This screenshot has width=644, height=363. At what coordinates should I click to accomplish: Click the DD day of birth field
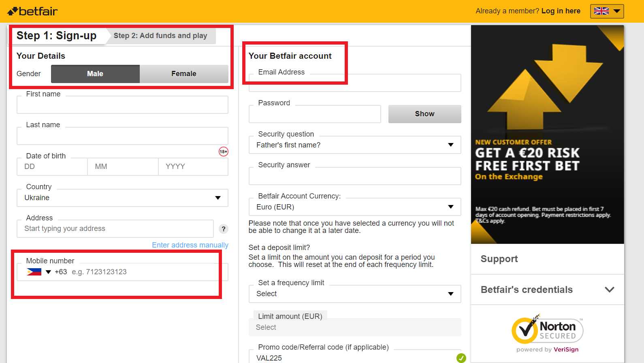click(52, 167)
